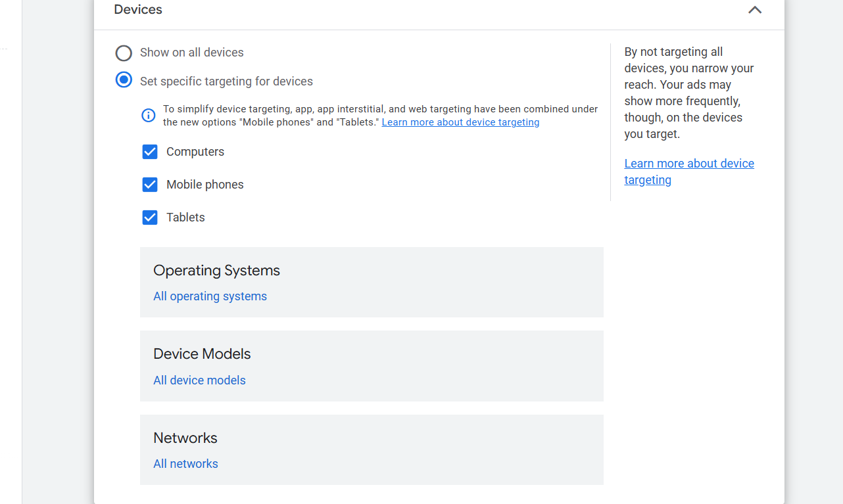Click the "Computers" label text

pos(195,152)
